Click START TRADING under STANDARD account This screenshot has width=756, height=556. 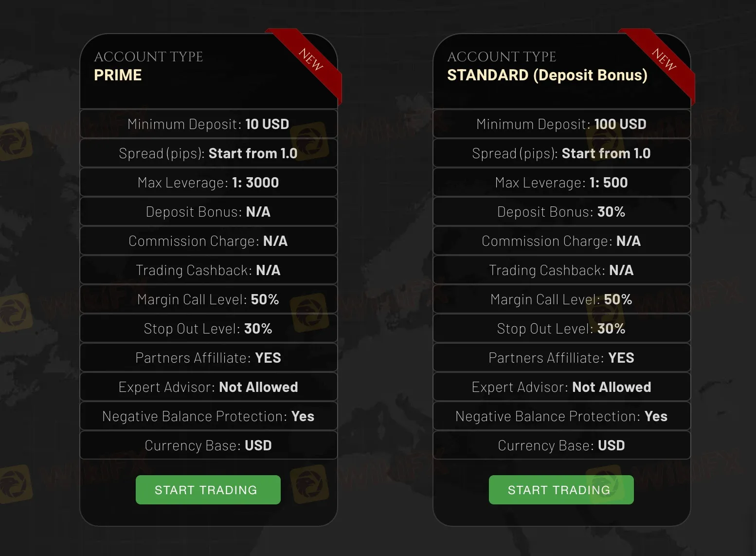point(561,490)
